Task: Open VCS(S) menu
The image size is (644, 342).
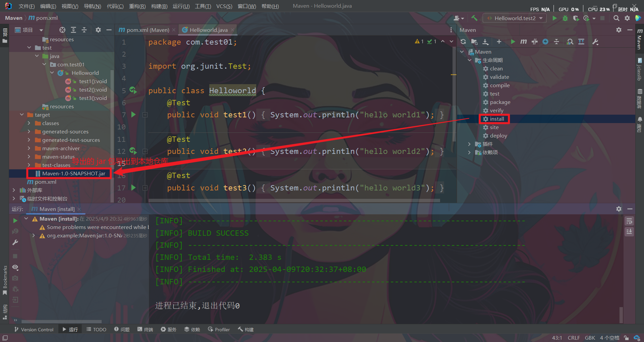Action: 224,6
